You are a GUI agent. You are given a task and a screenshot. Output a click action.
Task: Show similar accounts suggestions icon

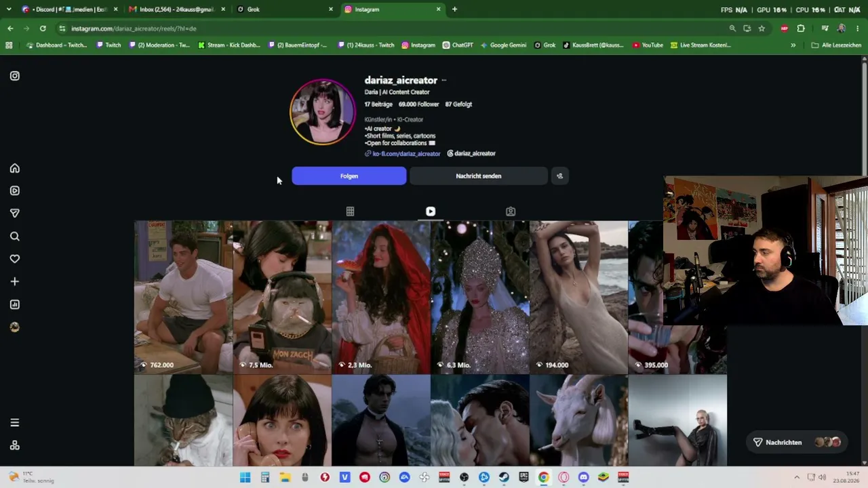(x=559, y=176)
